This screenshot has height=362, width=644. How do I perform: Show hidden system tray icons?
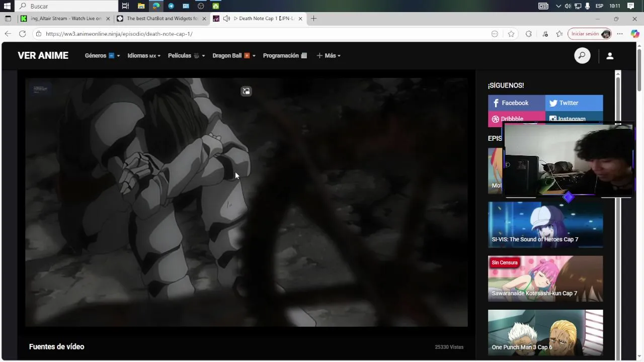tap(558, 6)
